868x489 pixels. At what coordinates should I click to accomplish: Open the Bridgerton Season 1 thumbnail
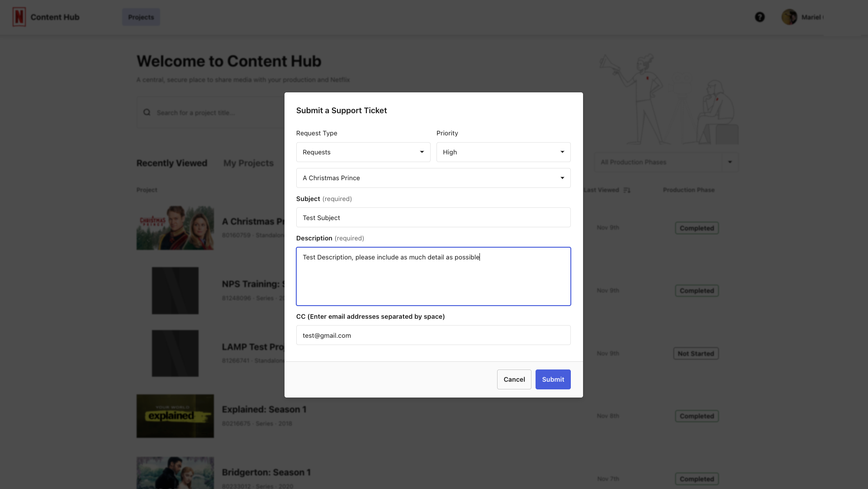175,473
